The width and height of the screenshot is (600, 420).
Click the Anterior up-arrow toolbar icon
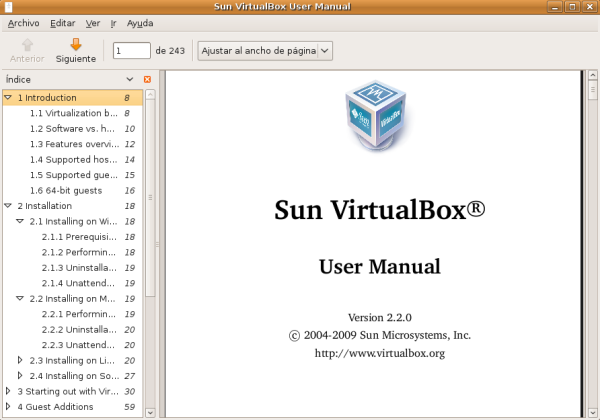pos(27,44)
